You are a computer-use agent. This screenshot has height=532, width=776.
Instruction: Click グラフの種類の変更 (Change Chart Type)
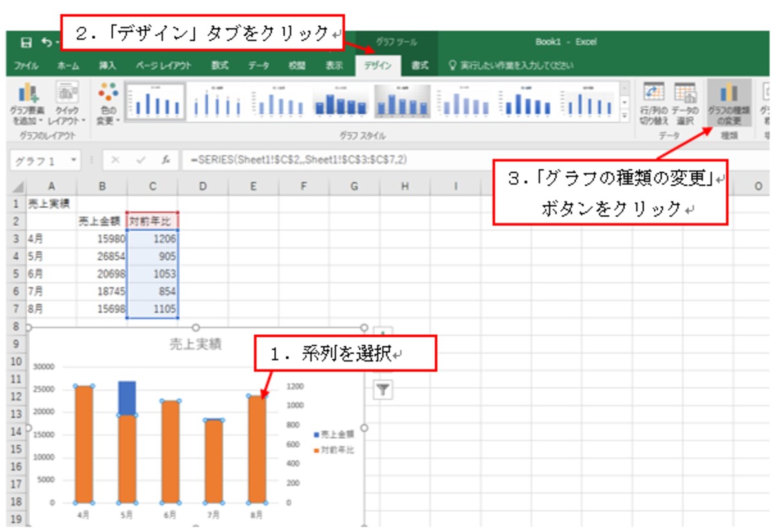click(x=729, y=103)
